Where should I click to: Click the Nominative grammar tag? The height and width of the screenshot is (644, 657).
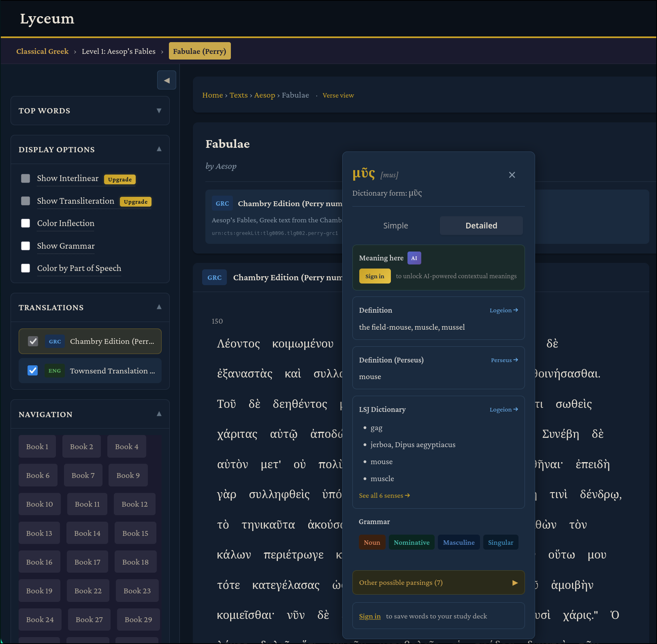[411, 543]
